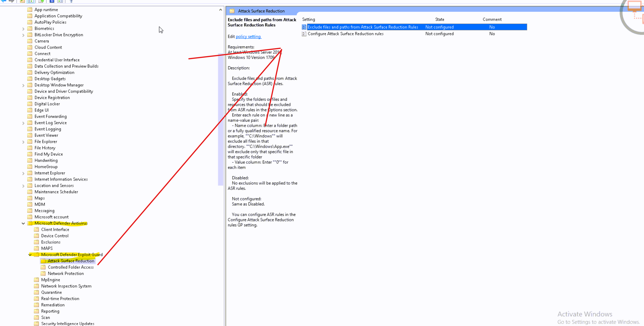Image resolution: width=644 pixels, height=326 pixels.
Task: Expand the BitLocker Drive Encryption node
Action: tap(23, 35)
